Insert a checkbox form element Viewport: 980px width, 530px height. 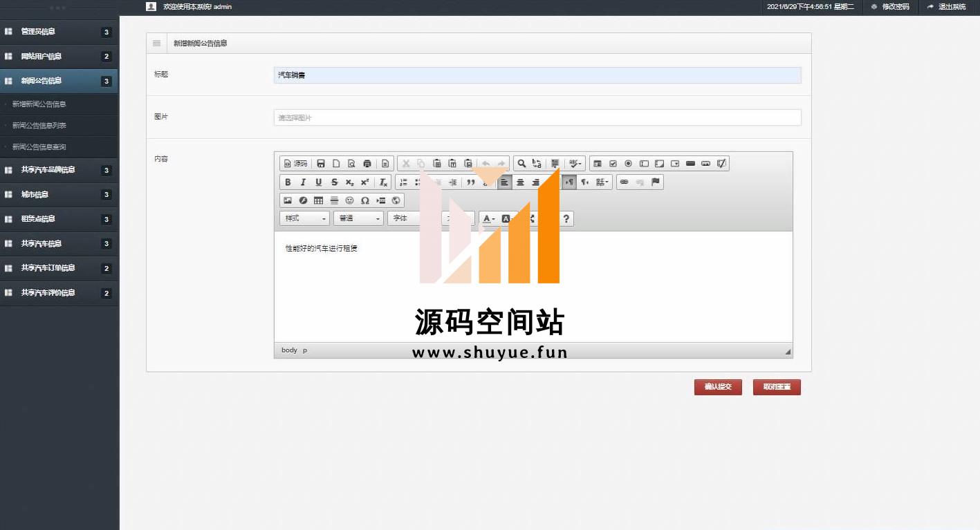coord(613,164)
